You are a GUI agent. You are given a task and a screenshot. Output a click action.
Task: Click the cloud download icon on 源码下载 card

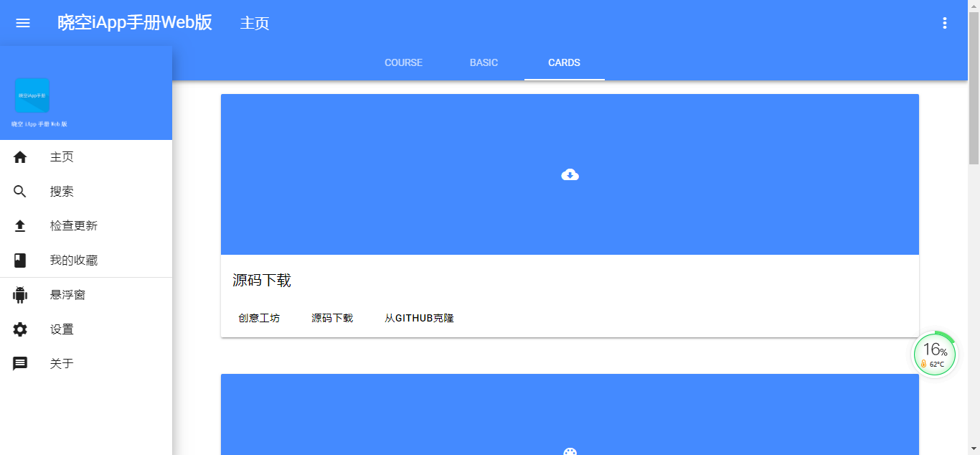569,174
